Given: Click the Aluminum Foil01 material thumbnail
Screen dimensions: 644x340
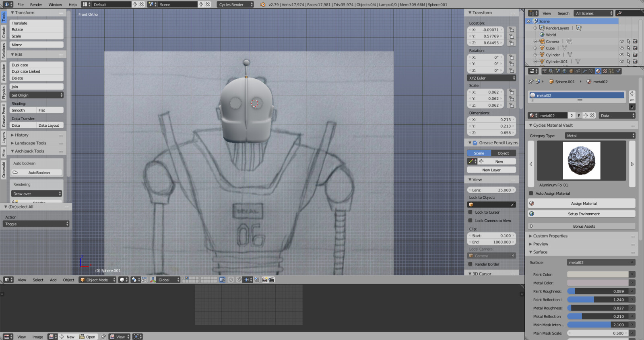Looking at the screenshot, I should point(581,161).
